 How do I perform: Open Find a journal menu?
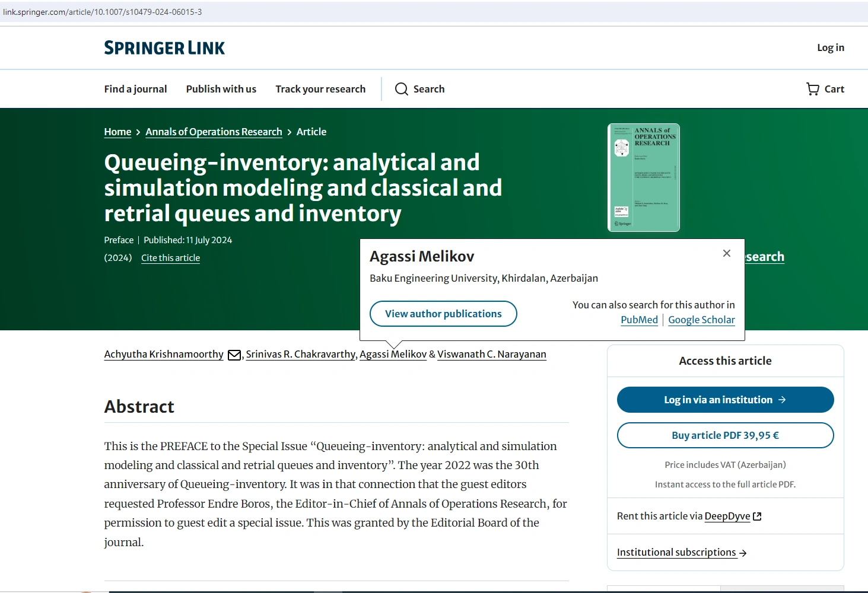point(135,89)
